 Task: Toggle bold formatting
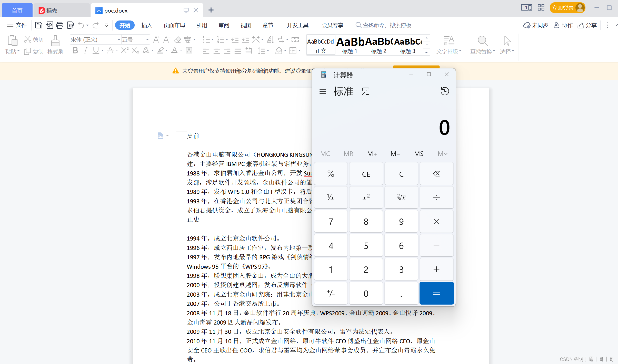(x=75, y=50)
